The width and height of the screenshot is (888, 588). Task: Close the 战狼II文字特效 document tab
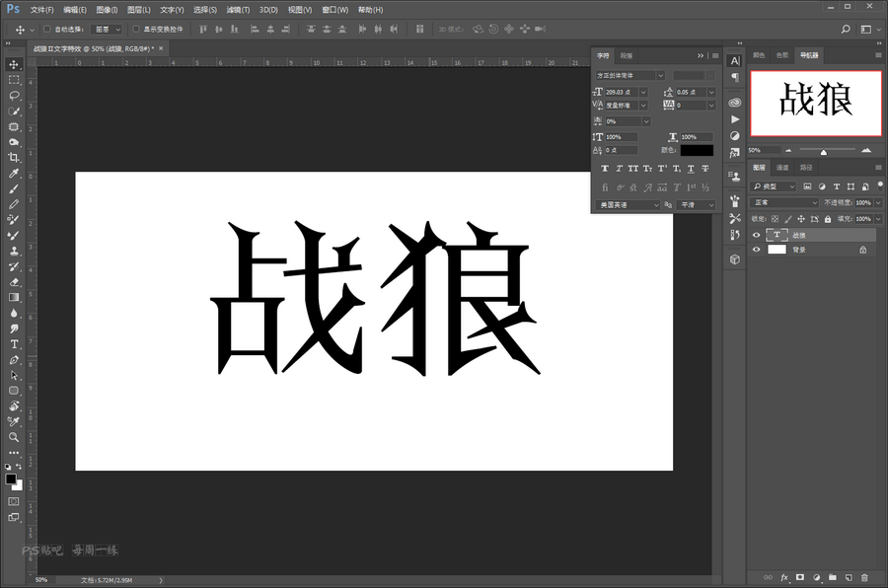pos(161,48)
